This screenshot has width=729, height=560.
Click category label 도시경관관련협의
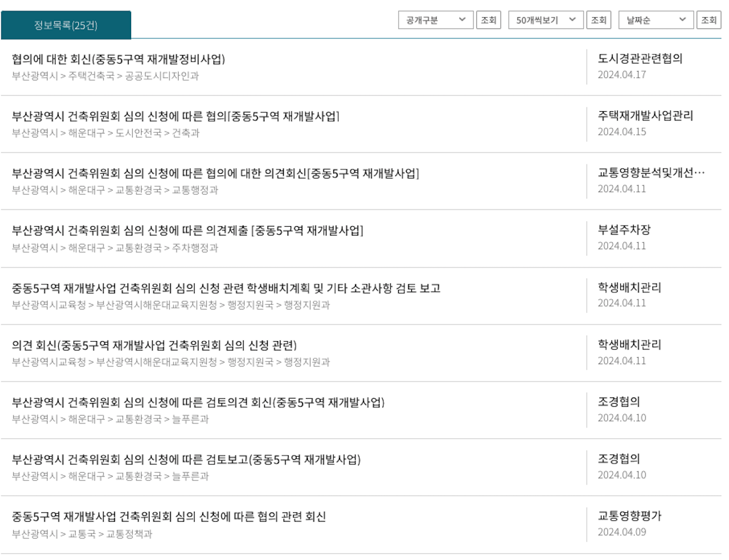pos(640,59)
